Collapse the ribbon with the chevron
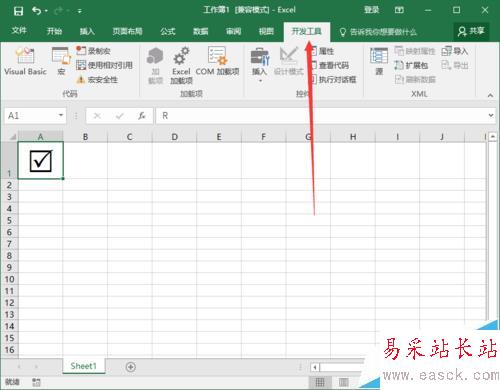Image resolution: width=500 pixels, height=390 pixels. 490,95
